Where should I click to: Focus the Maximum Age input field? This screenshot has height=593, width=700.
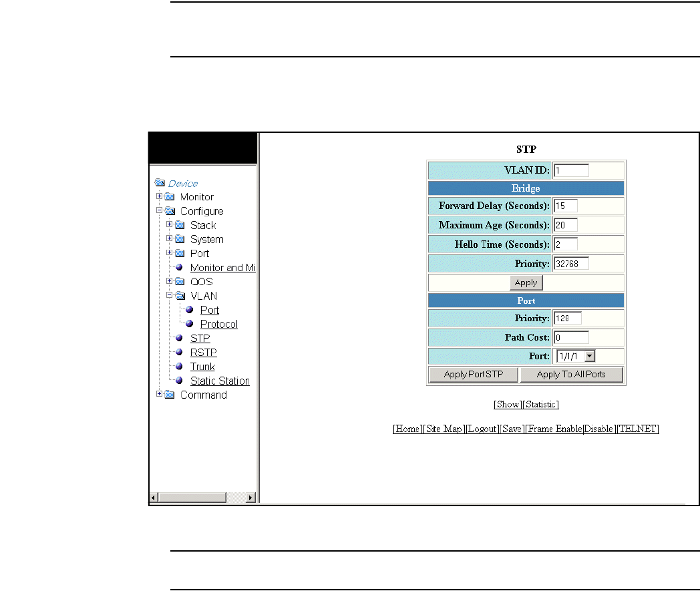[x=566, y=225]
